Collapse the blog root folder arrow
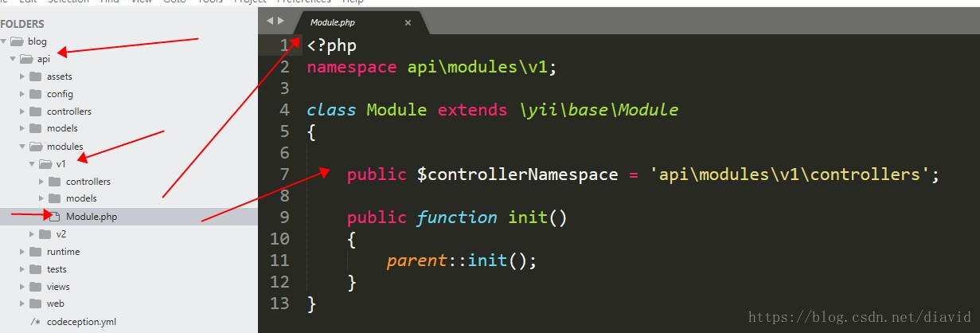980x333 pixels. [x=4, y=41]
